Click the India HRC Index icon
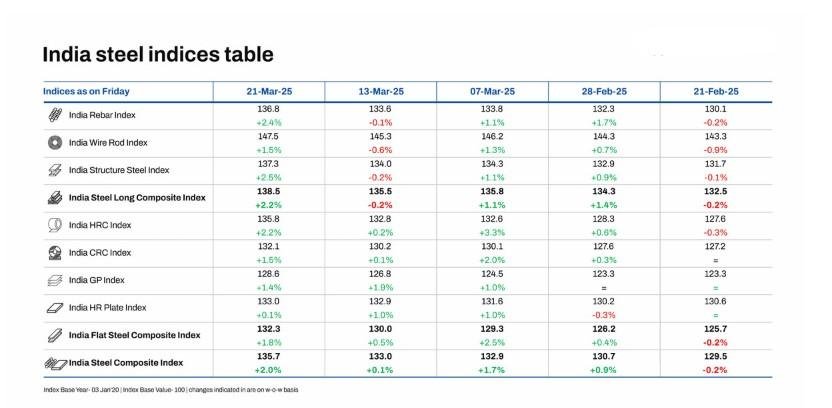This screenshot has width=832, height=408. [x=56, y=225]
